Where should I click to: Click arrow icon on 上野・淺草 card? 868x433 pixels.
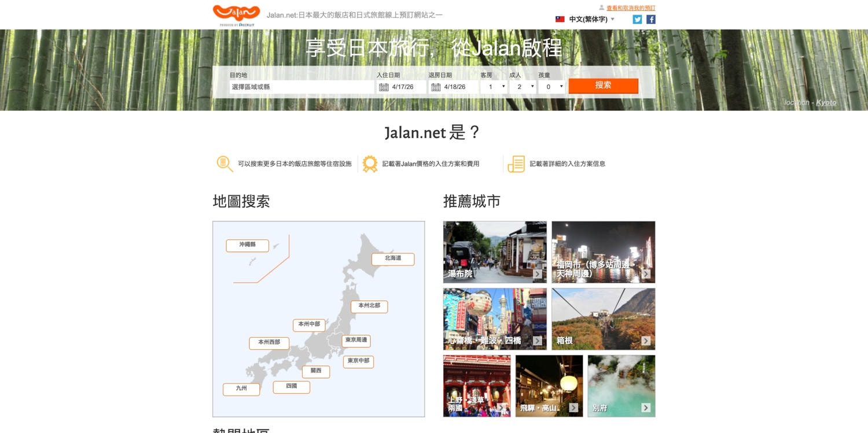tap(502, 408)
